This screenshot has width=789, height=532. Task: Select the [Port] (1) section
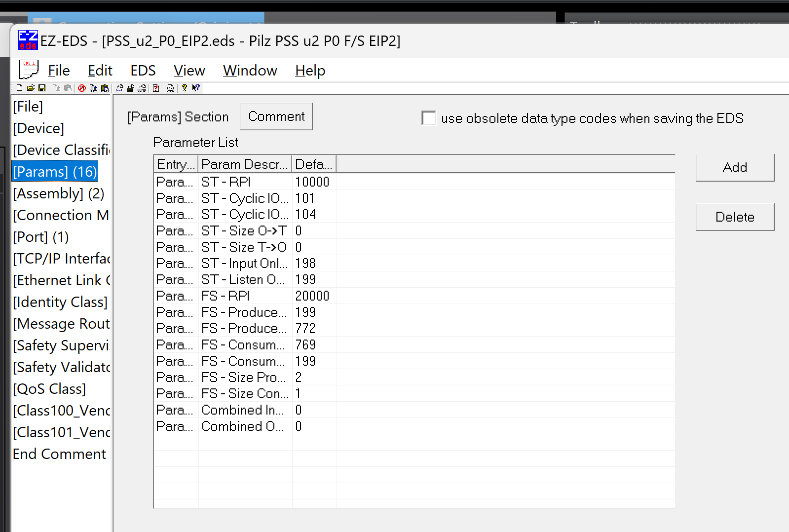coord(41,237)
